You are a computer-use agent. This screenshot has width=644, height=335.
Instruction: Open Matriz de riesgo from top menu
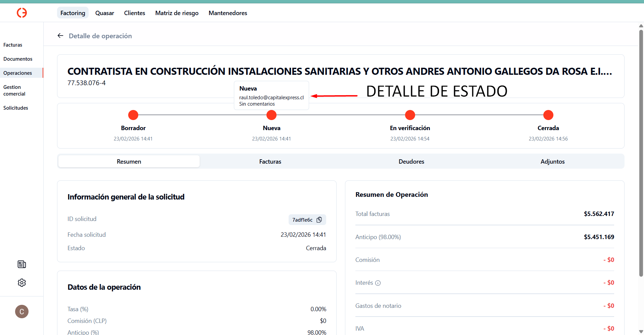177,13
